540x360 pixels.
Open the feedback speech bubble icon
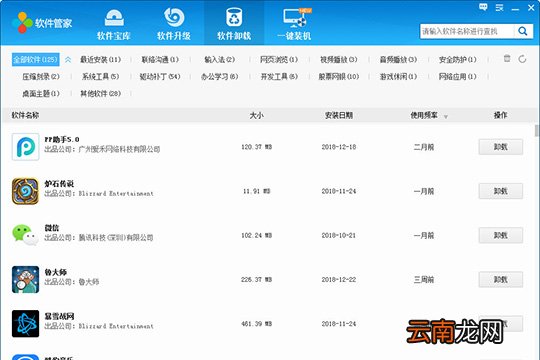click(483, 7)
